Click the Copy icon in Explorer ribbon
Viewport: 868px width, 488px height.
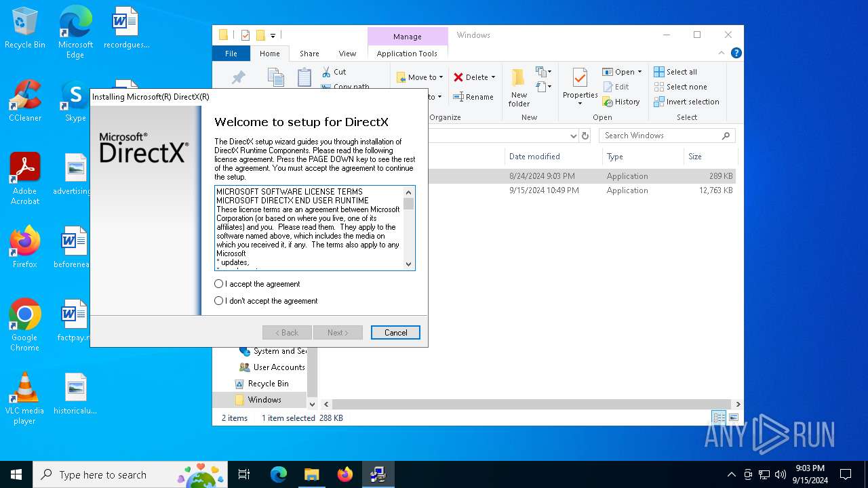(275, 77)
